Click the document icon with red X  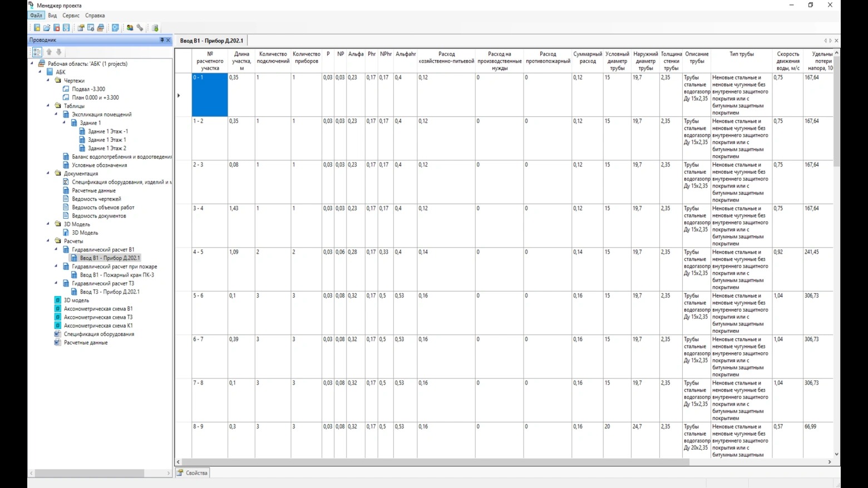coord(56,28)
